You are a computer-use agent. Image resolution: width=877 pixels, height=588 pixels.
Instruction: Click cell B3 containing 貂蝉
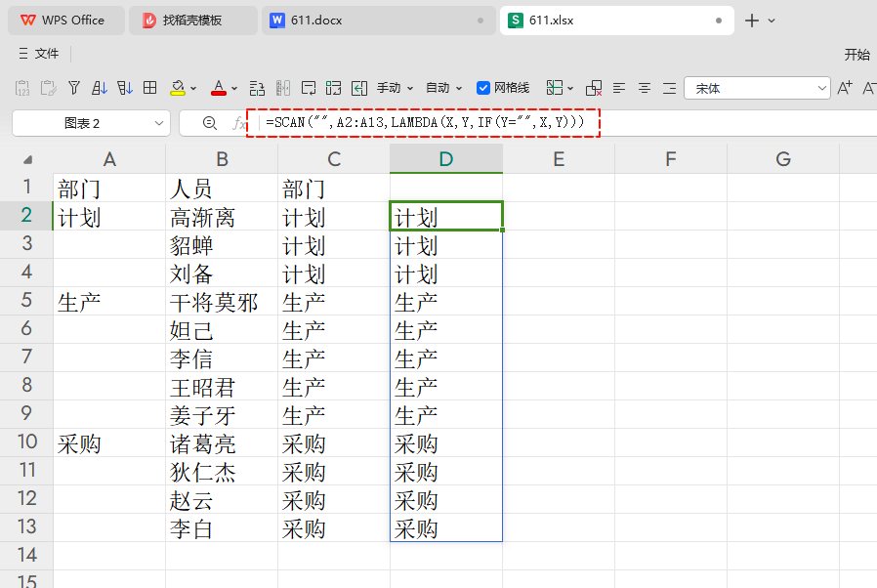click(x=222, y=245)
